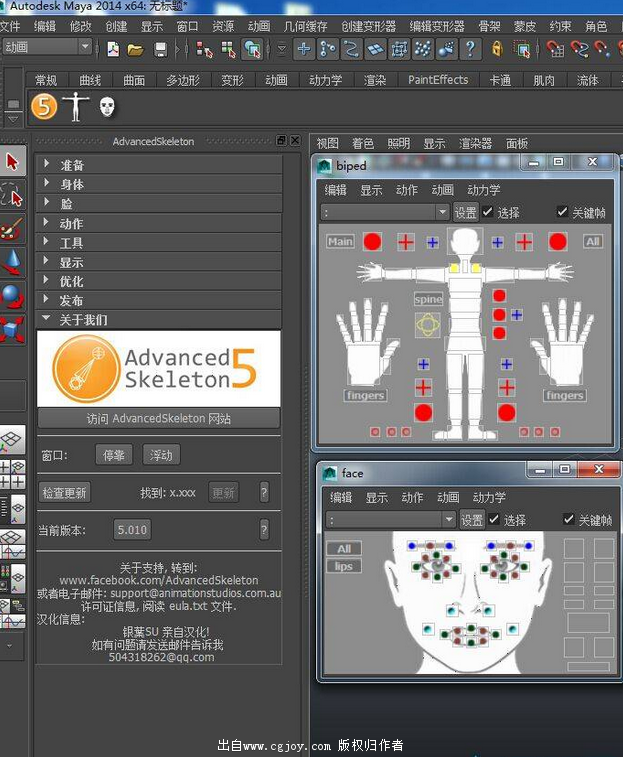Expand the 脸 section
This screenshot has height=757, width=623.
(159, 204)
